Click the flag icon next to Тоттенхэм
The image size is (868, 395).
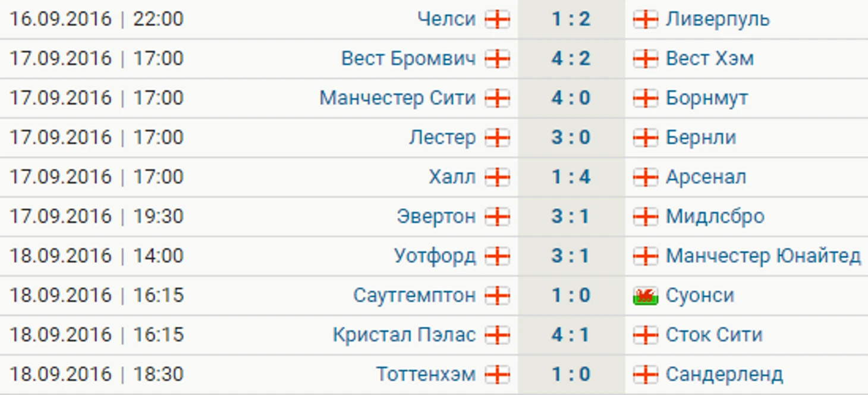coord(497,374)
